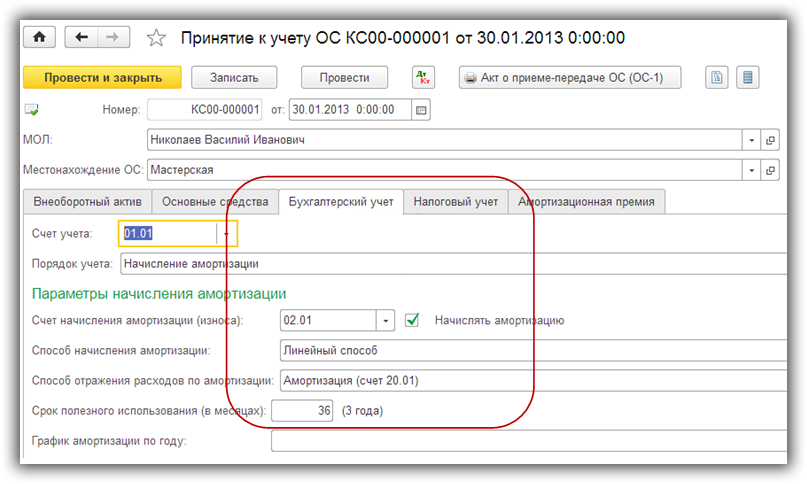
Task: Open МОЛ record with open button
Action: point(770,140)
